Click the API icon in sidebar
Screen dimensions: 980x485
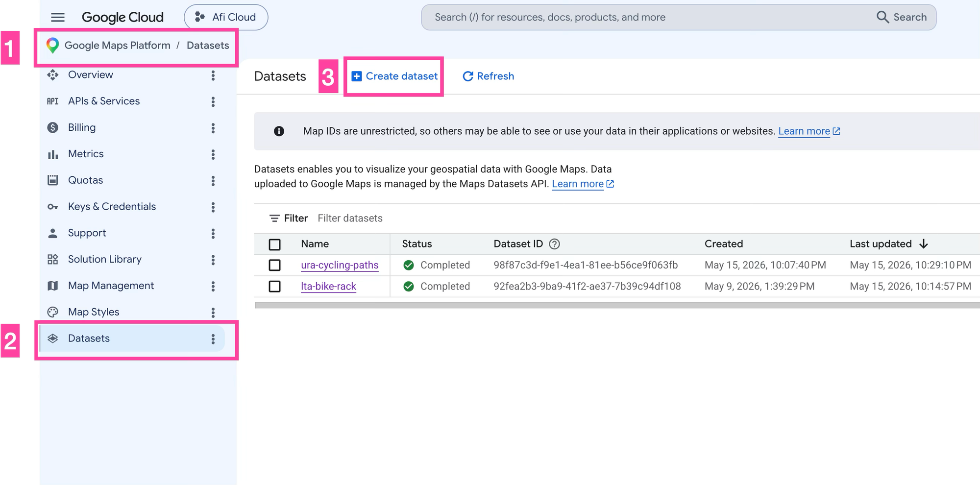click(x=53, y=101)
